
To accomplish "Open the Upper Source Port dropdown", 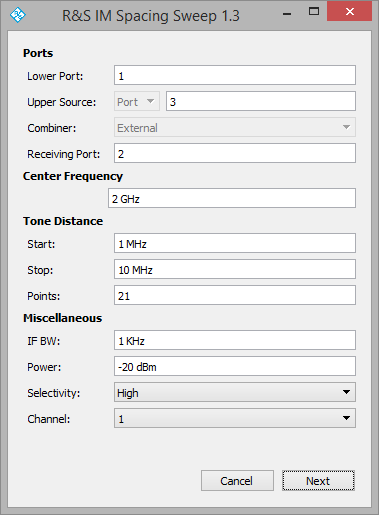I will 137,101.
